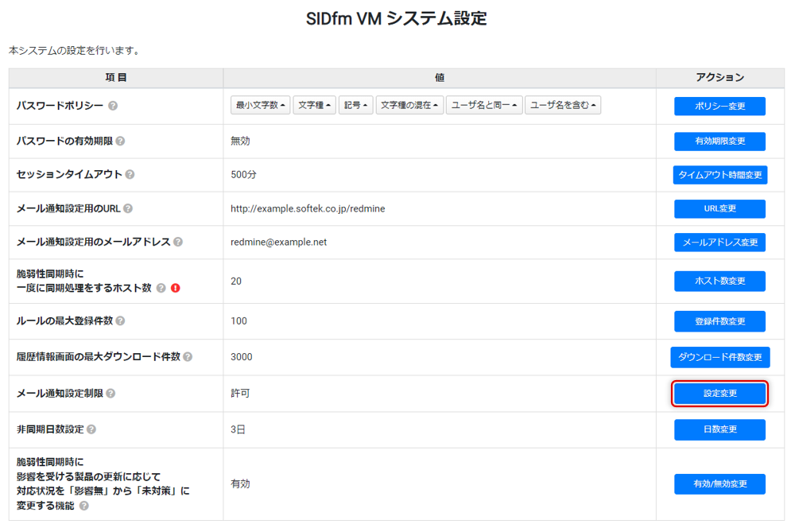Click the 値 column header

click(440, 78)
